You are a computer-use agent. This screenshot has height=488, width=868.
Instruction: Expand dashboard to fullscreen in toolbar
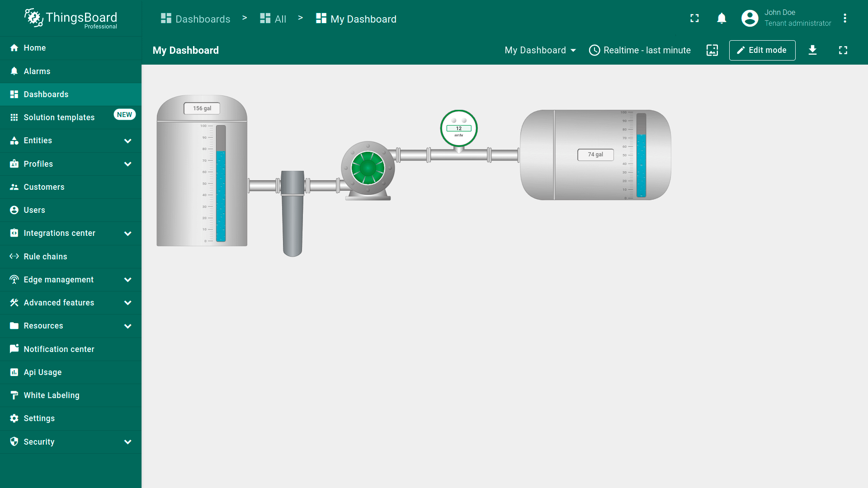pos(843,50)
